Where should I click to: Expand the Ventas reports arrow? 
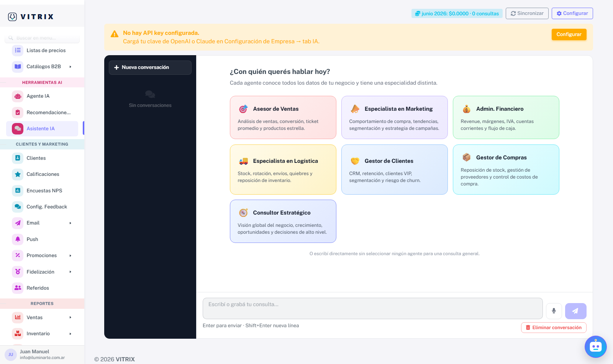(70, 317)
